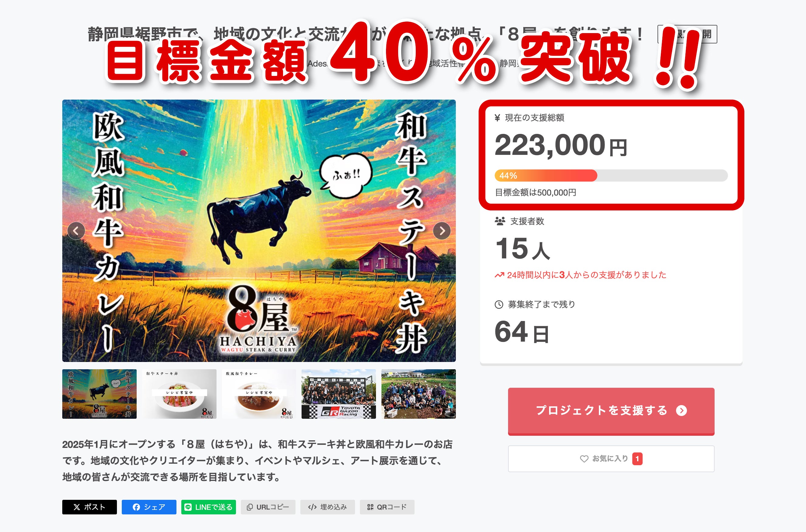This screenshot has width=806, height=532.
Task: Click the supporters people icon beside 支援者数
Action: (500, 222)
